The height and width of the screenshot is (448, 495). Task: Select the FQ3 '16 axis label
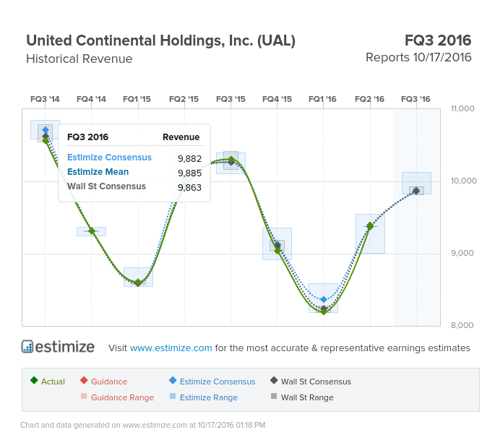click(x=416, y=99)
